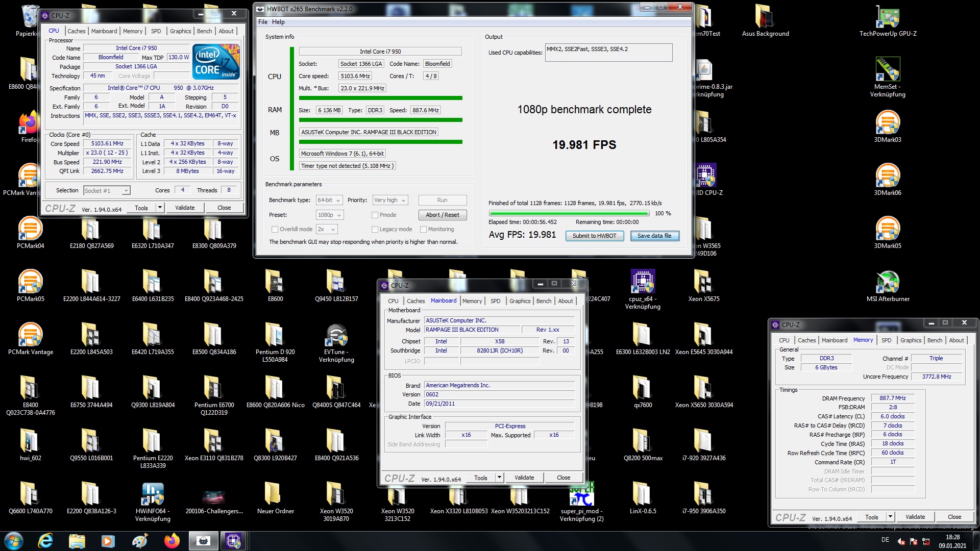Open the Neuer Ordner folder
The height and width of the screenshot is (551, 980).
275,498
